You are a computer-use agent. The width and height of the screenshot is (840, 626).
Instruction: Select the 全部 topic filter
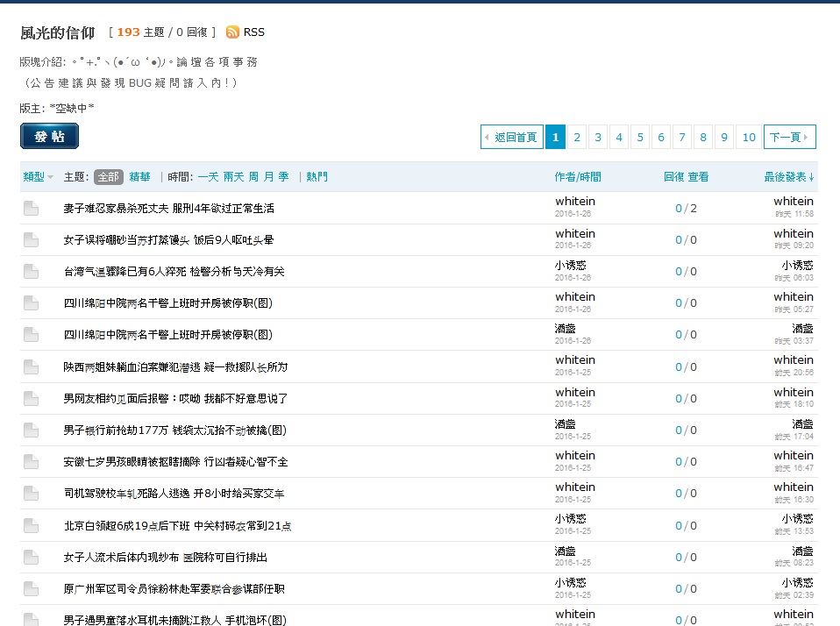point(109,177)
